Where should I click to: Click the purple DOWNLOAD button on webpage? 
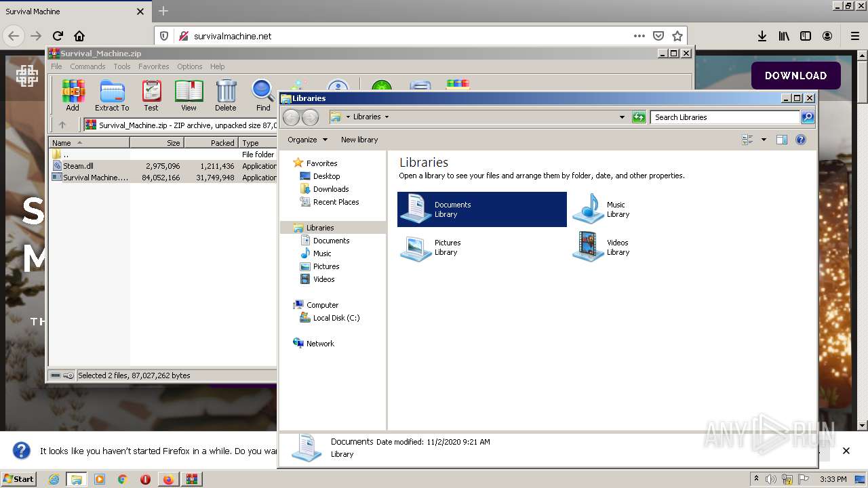click(x=796, y=76)
